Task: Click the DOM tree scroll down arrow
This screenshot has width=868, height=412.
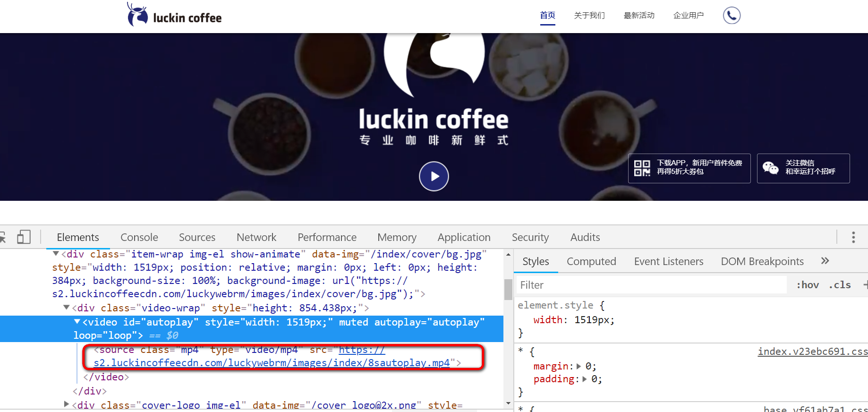Action: click(508, 403)
